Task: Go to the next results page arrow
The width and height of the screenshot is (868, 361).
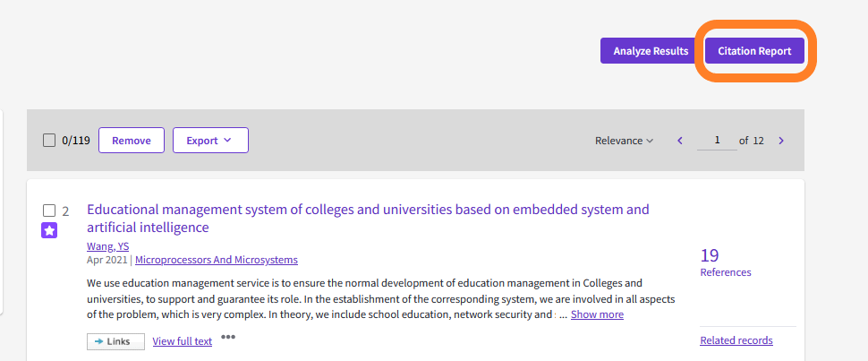Action: tap(781, 141)
